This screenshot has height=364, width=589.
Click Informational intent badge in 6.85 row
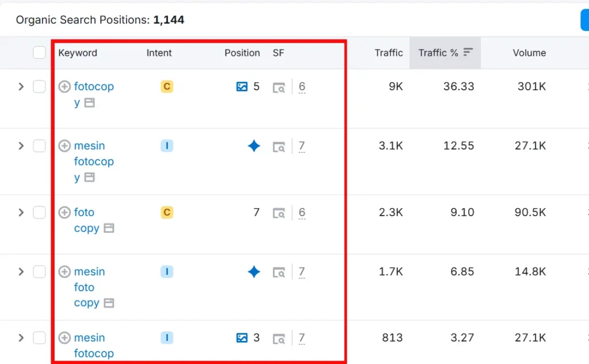(167, 271)
